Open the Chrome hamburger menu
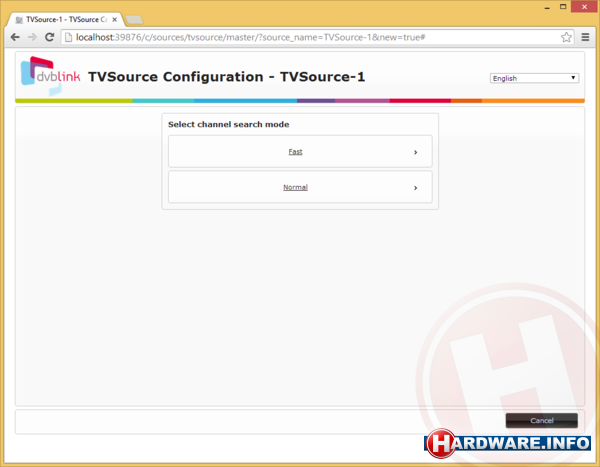 point(585,37)
